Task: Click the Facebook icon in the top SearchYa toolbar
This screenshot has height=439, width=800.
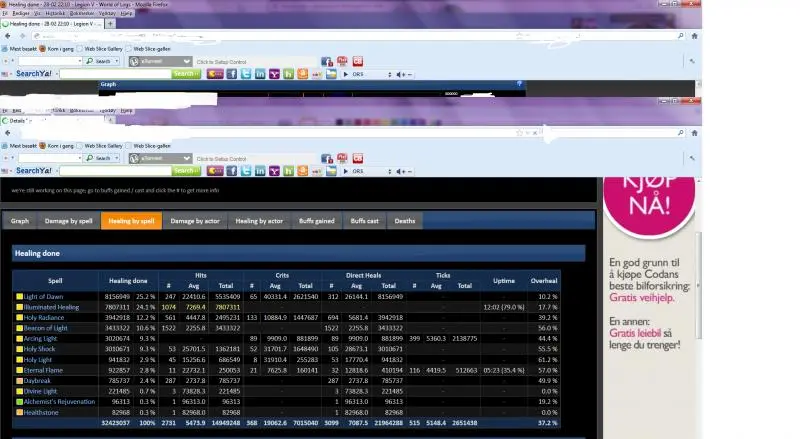Action: pos(231,73)
